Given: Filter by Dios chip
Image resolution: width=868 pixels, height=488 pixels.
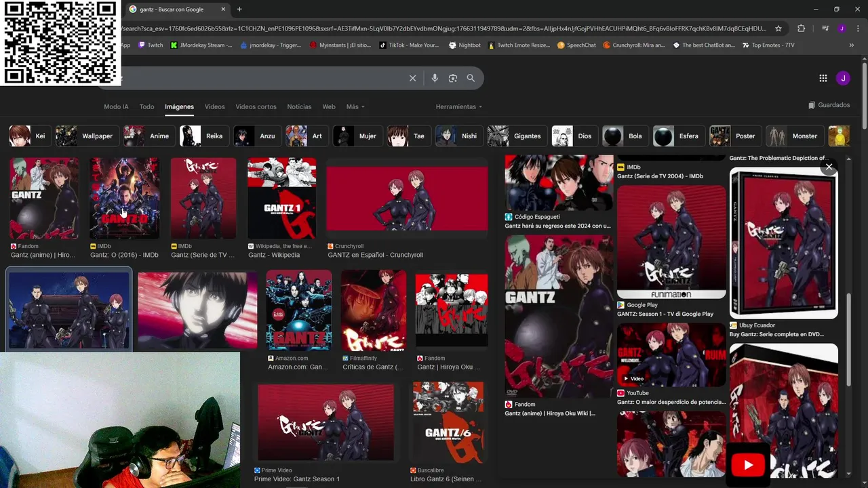Looking at the screenshot, I should coord(575,136).
